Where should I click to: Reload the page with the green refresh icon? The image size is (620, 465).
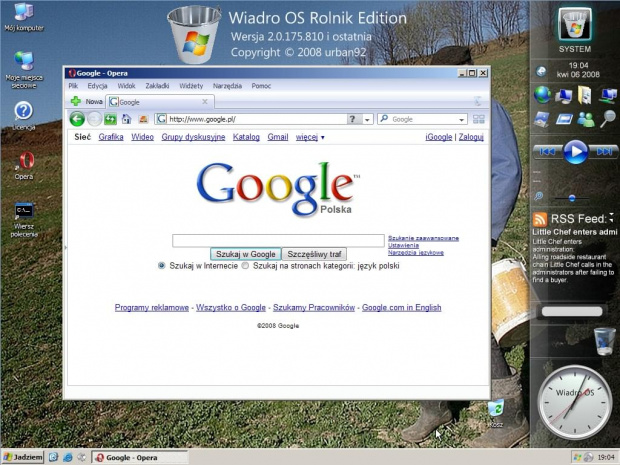pos(110,119)
